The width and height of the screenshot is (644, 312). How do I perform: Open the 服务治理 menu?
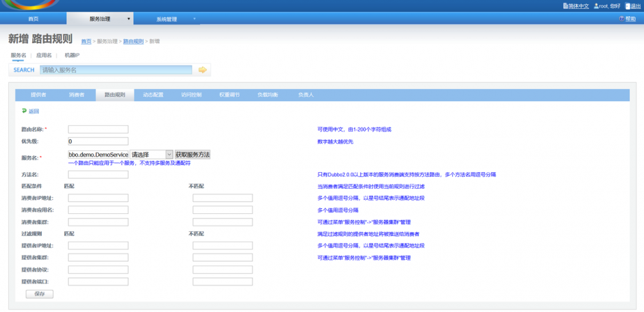click(100, 19)
